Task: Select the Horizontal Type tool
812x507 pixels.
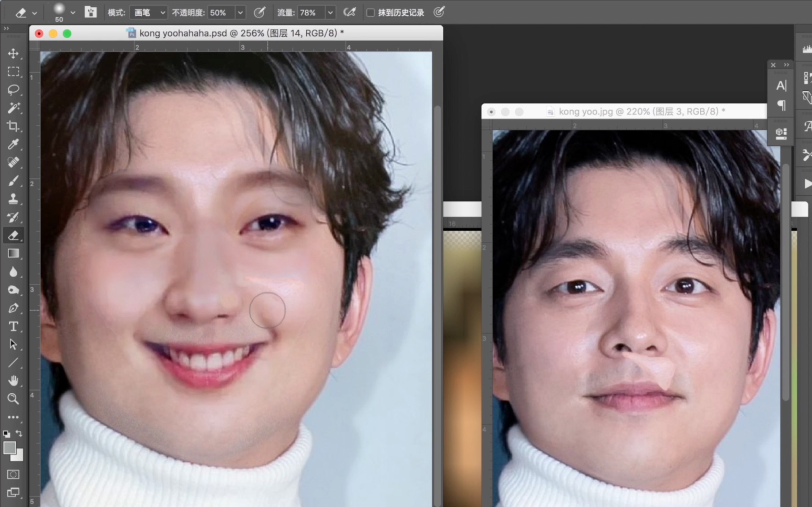Action: (13, 326)
